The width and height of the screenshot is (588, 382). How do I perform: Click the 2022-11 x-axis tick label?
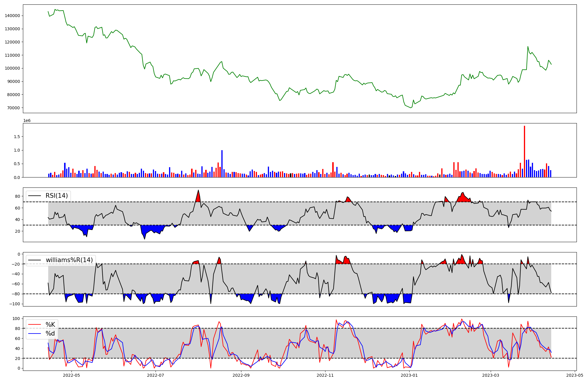325,375
